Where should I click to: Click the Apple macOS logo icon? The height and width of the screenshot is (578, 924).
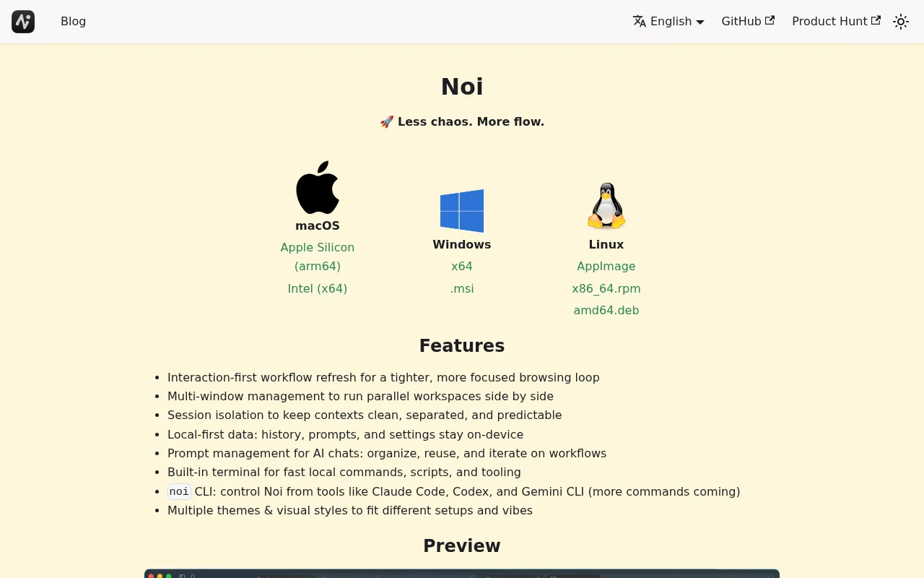[x=318, y=187]
